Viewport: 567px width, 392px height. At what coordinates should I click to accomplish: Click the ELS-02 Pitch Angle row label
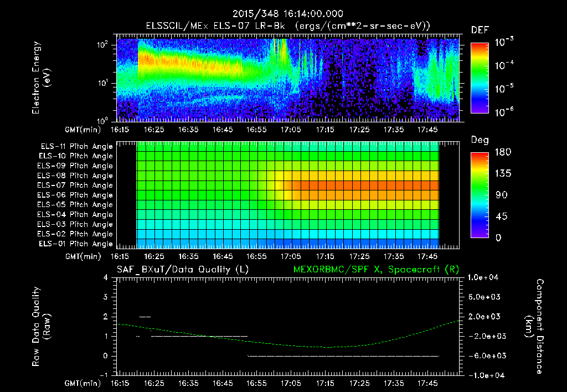[x=75, y=234]
